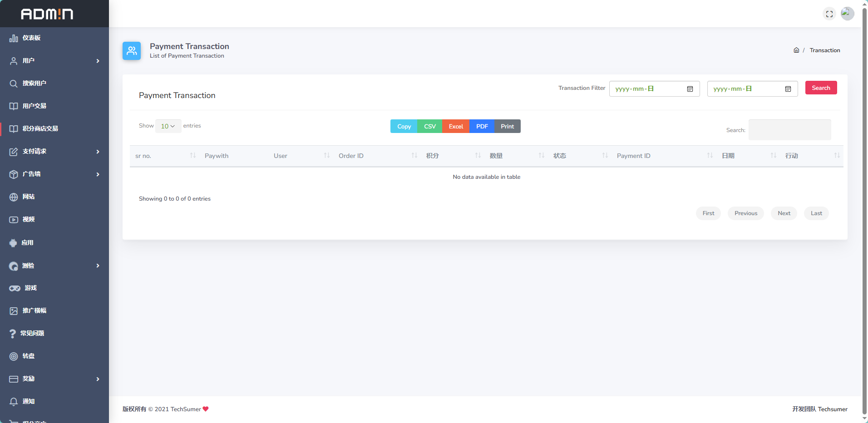Open calendar picker in second date filter
Viewport: 868px width, 423px height.
coord(788,89)
